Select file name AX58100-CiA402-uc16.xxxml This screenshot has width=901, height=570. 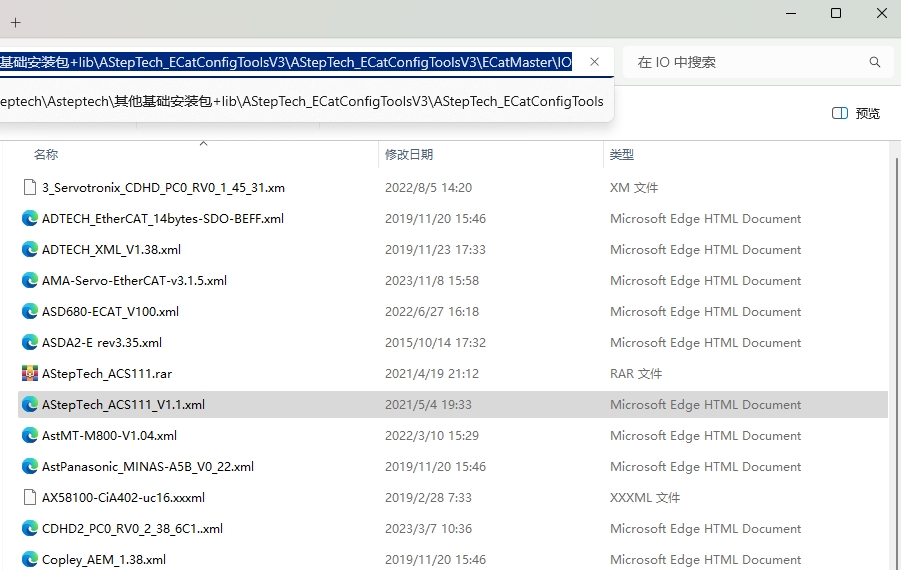pyautogui.click(x=123, y=498)
